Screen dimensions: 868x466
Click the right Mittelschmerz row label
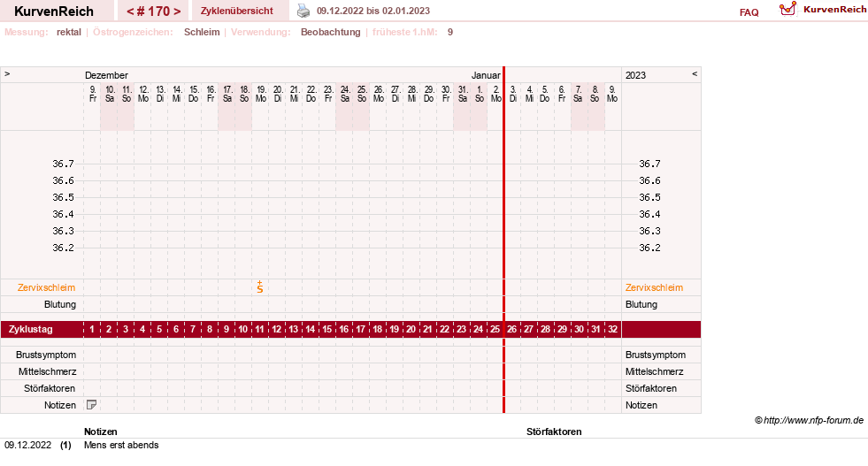pos(655,371)
